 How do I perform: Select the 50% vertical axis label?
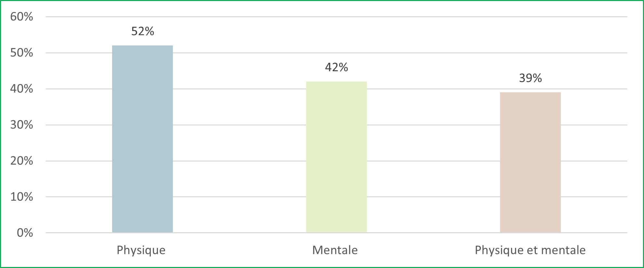pyautogui.click(x=21, y=53)
